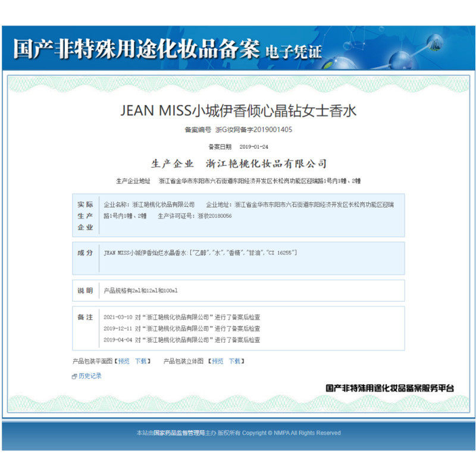
Task: Click the 历史记录 window icon
Action: pos(74,376)
